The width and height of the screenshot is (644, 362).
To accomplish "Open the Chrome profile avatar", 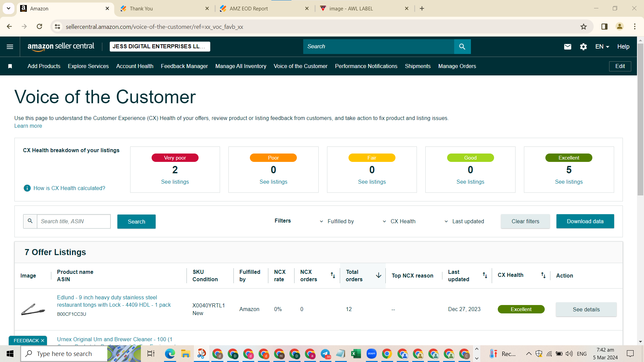I will [x=620, y=26].
